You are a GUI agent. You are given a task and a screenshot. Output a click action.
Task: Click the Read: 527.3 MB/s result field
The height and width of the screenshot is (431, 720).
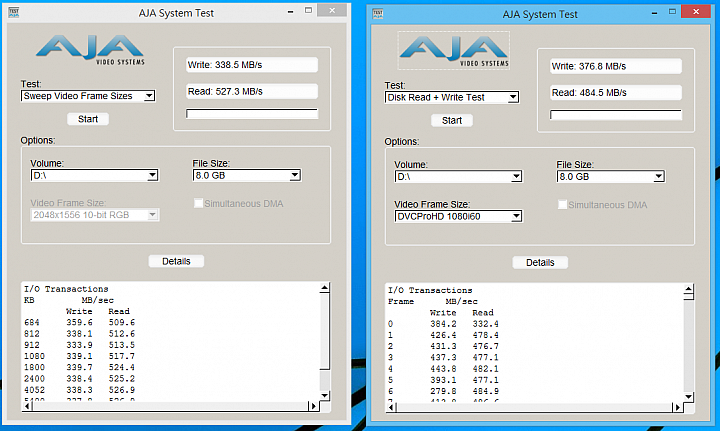point(252,91)
